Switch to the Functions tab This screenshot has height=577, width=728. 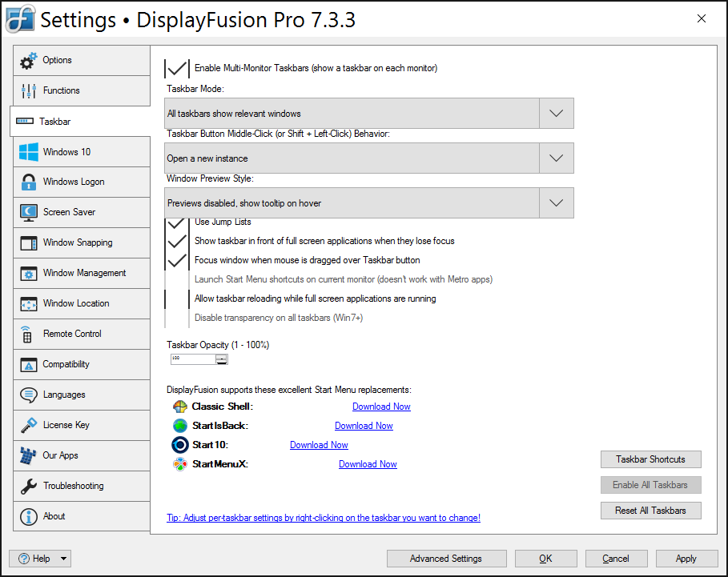coord(81,90)
